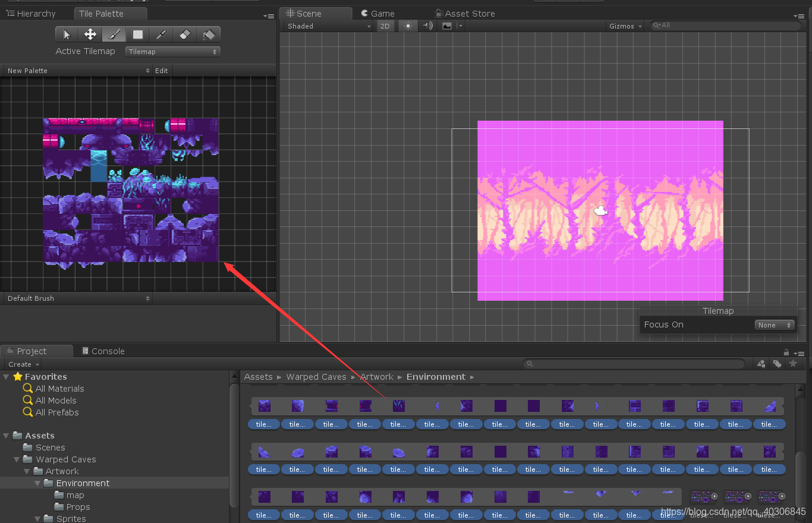Collapse the Warped Caves folder arrow
This screenshot has width=812, height=523.
[x=17, y=459]
